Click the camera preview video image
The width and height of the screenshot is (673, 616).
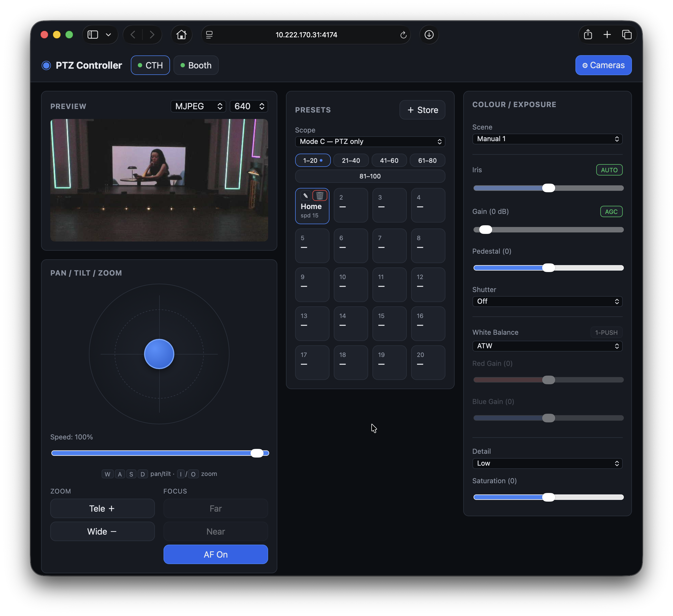[x=159, y=180]
